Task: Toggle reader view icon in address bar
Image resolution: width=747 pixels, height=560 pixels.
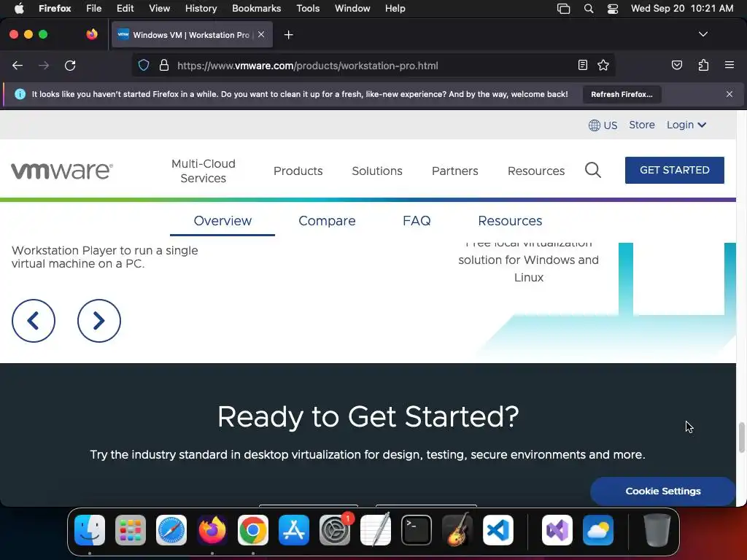Action: pos(582,65)
